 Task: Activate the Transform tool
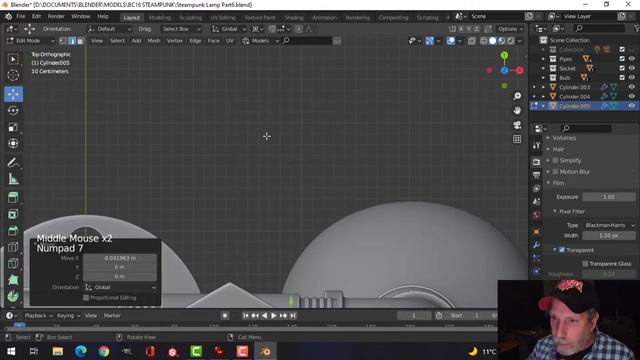[13, 143]
